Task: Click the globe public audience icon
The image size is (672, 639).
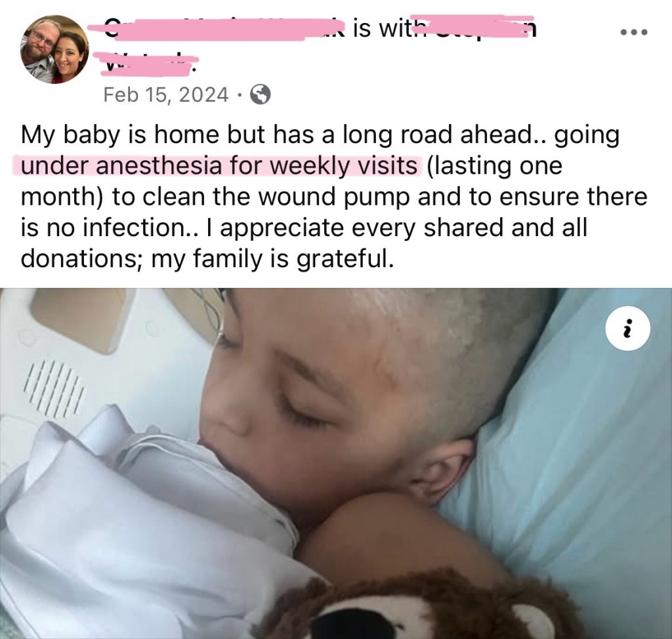Action: pos(260,94)
